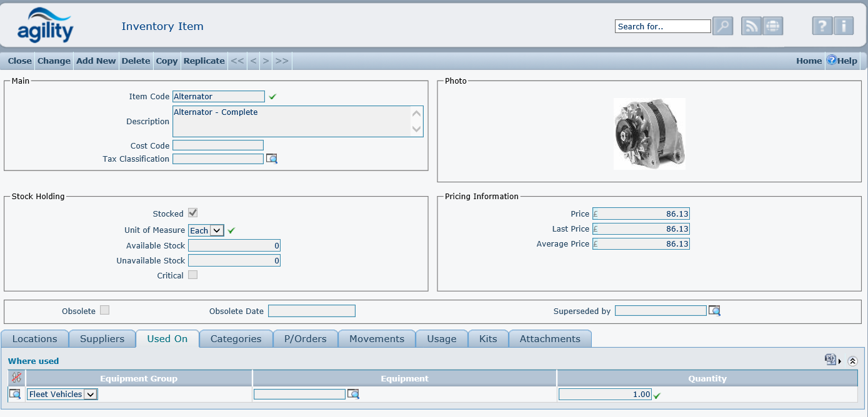Open Tax Classification lookup icon

pyautogui.click(x=272, y=159)
